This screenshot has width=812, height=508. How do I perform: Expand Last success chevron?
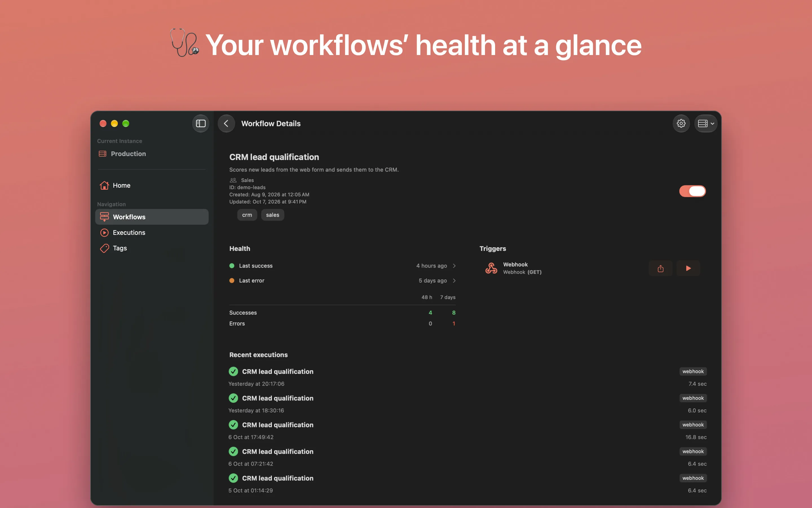[x=454, y=266]
